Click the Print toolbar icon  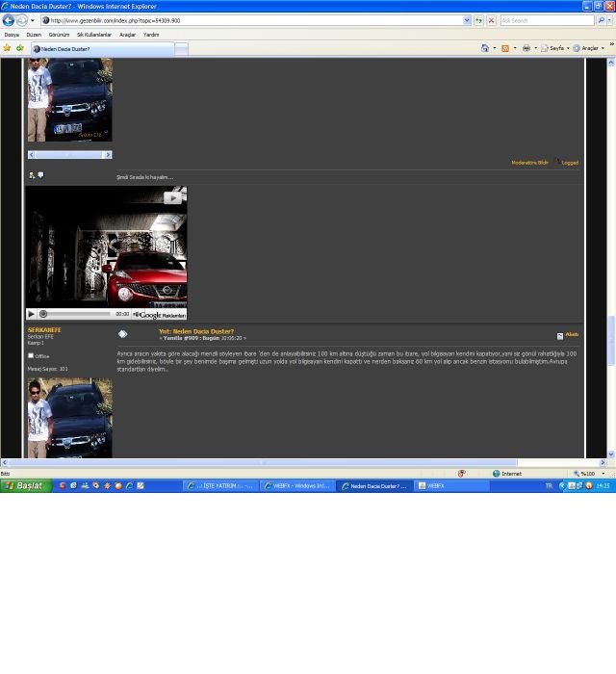526,48
